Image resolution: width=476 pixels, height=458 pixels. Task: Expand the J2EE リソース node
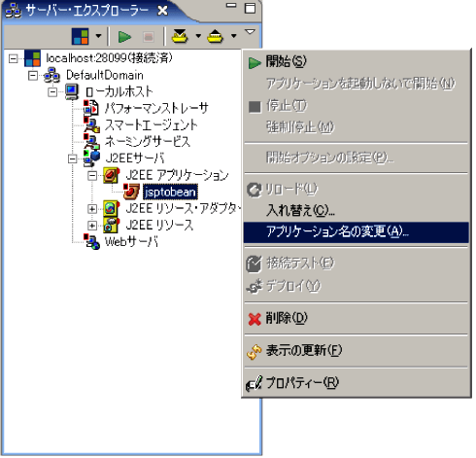pos(92,226)
